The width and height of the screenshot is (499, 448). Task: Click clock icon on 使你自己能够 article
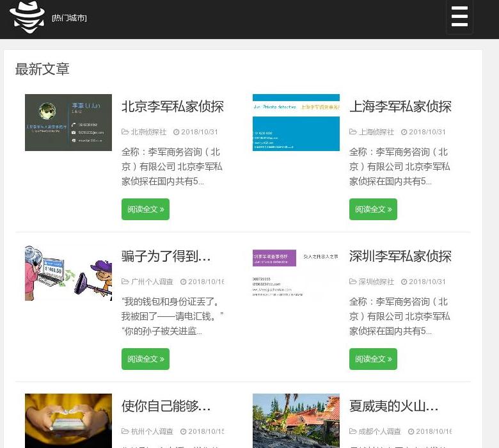[184, 431]
